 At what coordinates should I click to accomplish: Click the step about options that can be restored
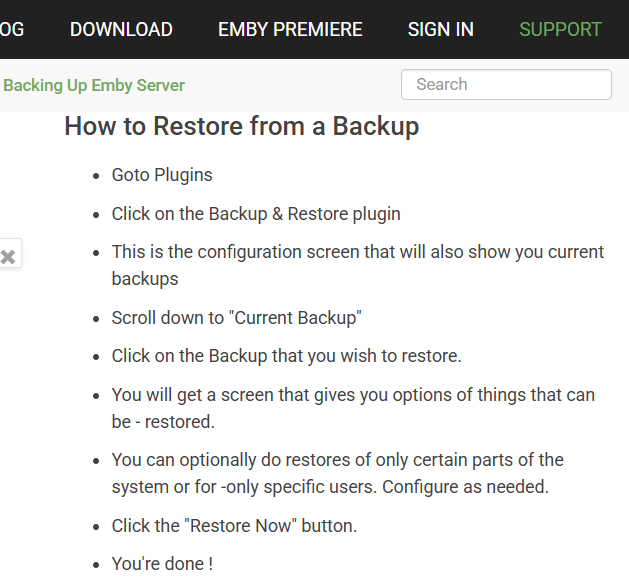coord(353,408)
